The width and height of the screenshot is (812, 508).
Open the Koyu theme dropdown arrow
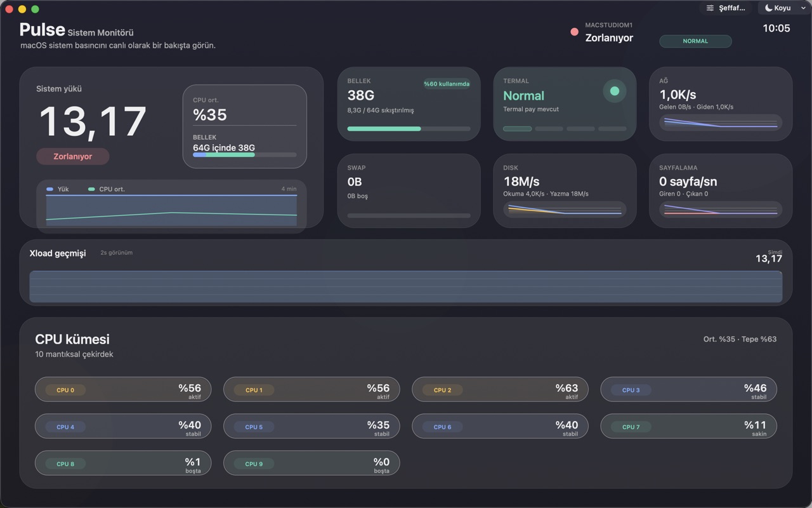[803, 8]
